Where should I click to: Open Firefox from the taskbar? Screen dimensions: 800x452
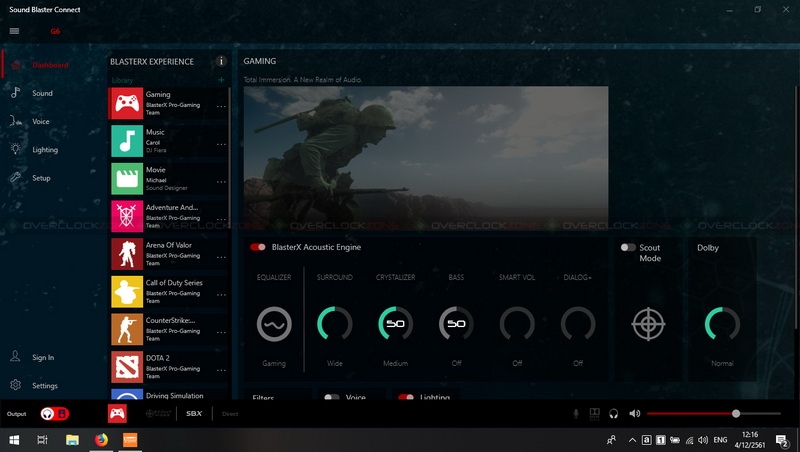tap(102, 440)
